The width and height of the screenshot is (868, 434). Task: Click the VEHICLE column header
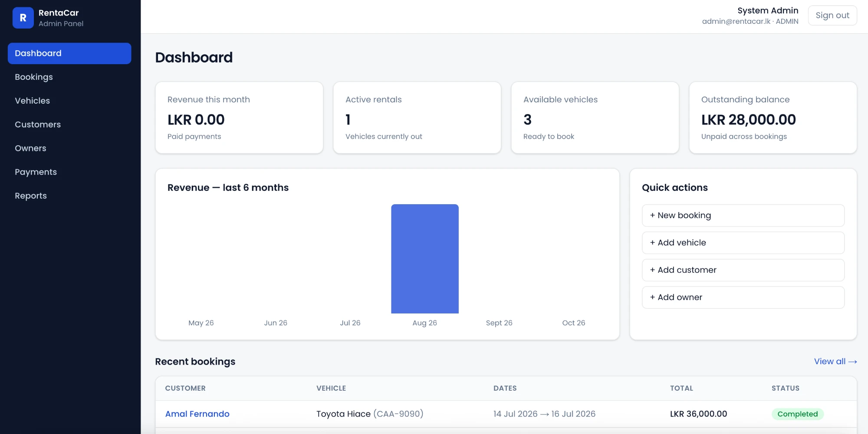331,388
